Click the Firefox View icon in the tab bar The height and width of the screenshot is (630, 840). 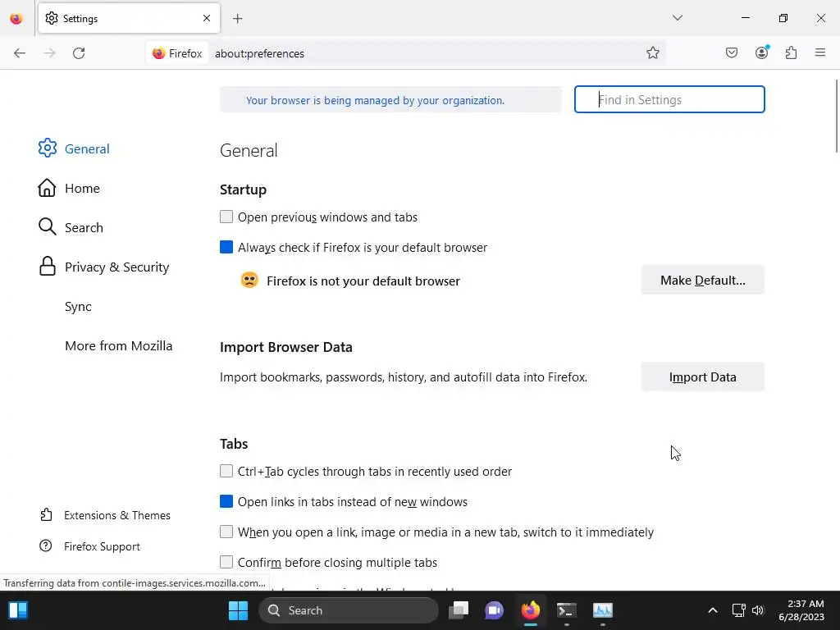(x=16, y=19)
